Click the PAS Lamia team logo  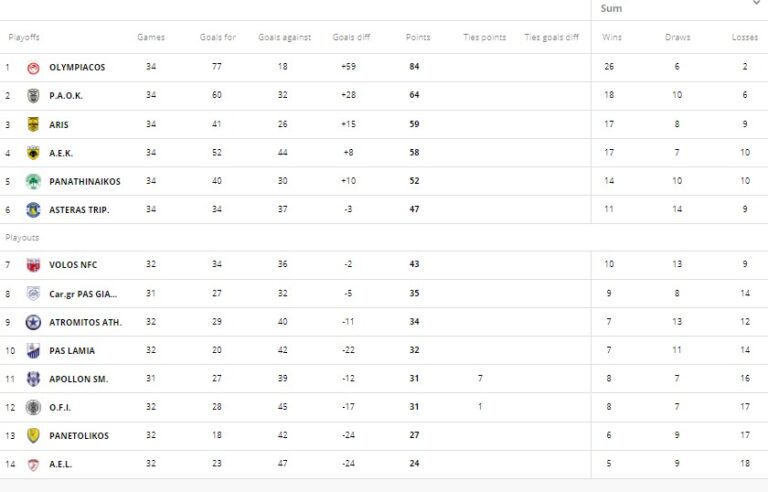click(33, 350)
